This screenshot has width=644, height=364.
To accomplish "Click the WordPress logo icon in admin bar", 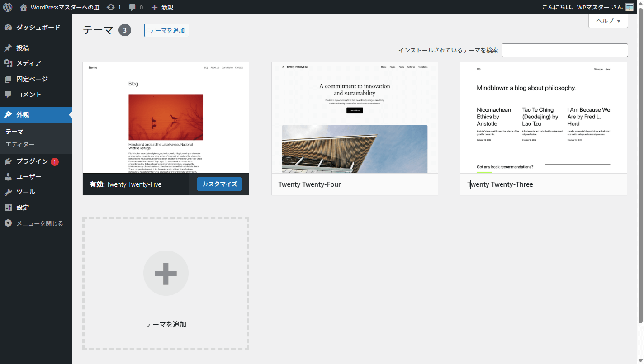I will click(8, 7).
